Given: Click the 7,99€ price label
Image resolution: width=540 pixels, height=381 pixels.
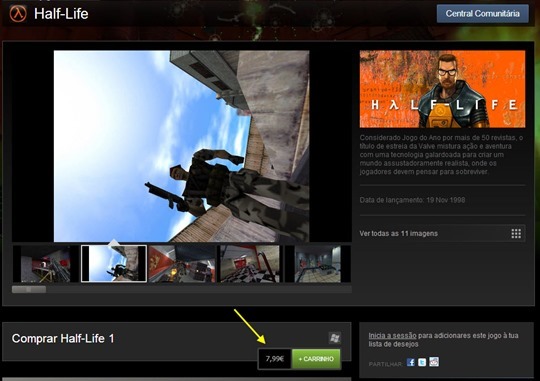Looking at the screenshot, I should pyautogui.click(x=275, y=359).
